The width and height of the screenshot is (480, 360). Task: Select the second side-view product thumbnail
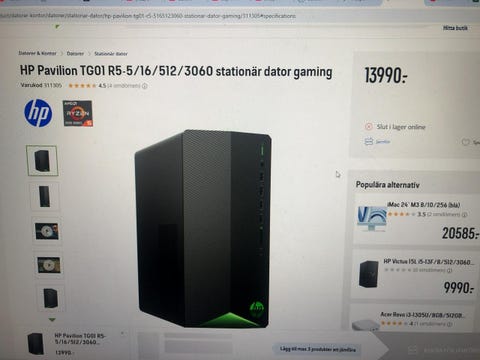45,196
